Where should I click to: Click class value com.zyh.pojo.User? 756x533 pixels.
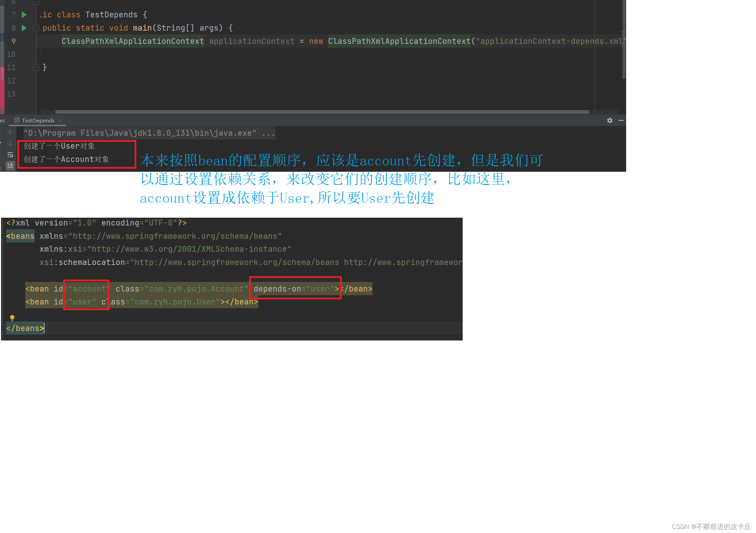177,302
